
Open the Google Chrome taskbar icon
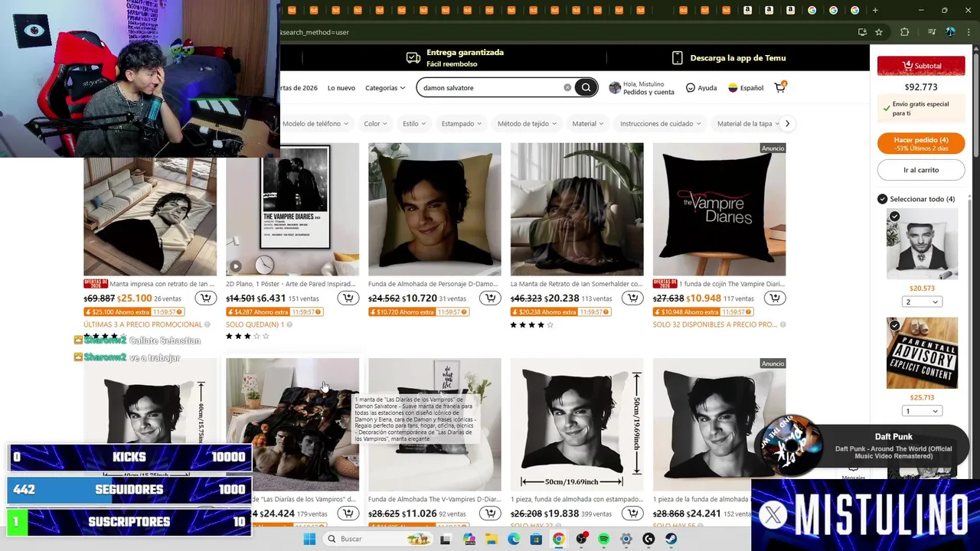point(558,539)
